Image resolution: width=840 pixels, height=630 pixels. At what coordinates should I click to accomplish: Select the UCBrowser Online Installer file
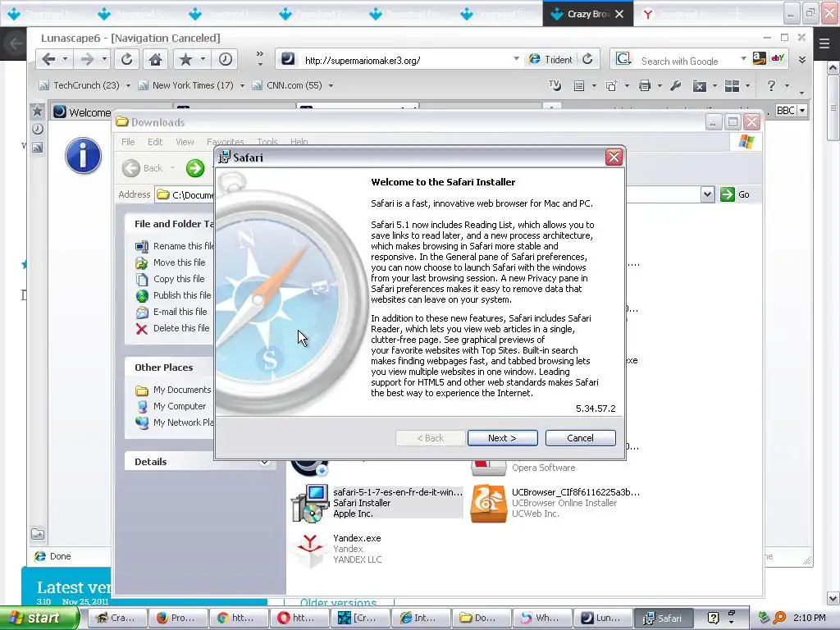(555, 503)
